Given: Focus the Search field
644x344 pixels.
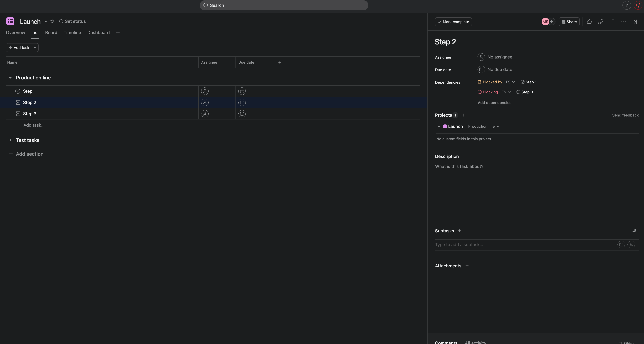Looking at the screenshot, I should tap(284, 5).
